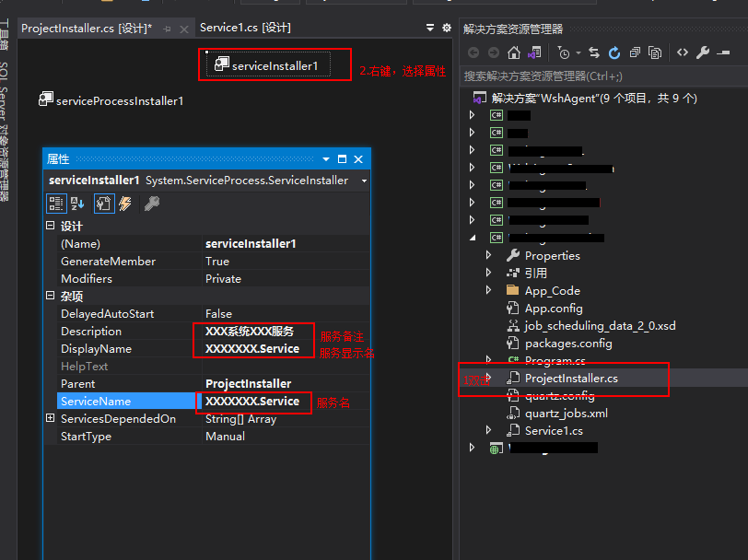The height and width of the screenshot is (560, 748).
Task: Toggle the pin on ProjectInstaller.cs tab
Action: [167, 29]
